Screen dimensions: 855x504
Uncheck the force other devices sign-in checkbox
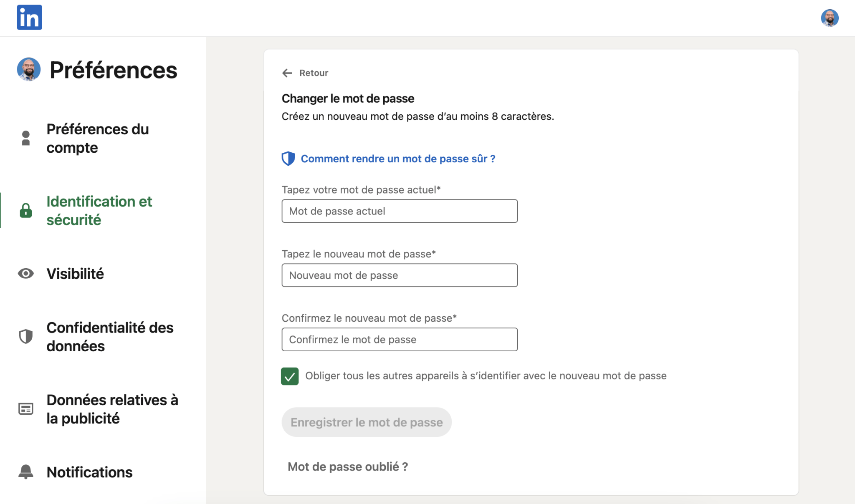[x=290, y=376]
